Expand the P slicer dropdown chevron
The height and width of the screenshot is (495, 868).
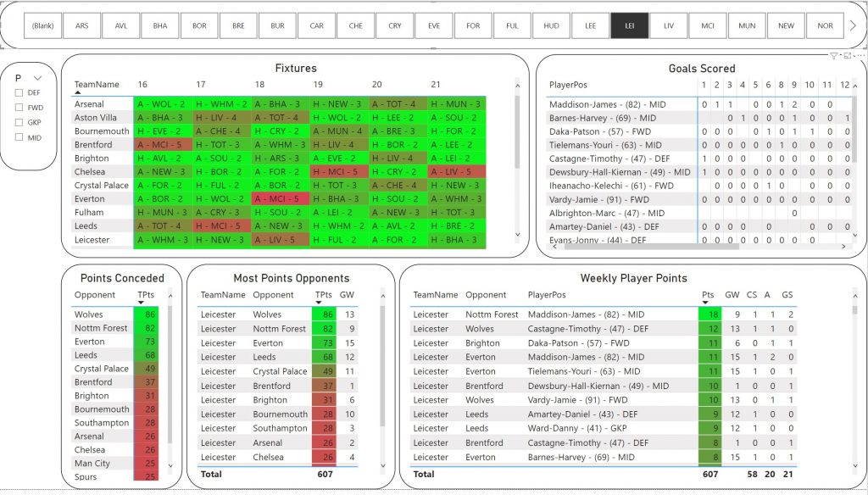coord(36,78)
